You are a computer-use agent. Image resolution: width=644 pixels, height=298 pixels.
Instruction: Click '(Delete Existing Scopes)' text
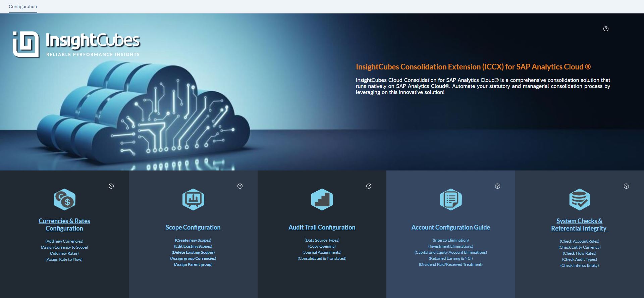pyautogui.click(x=193, y=252)
